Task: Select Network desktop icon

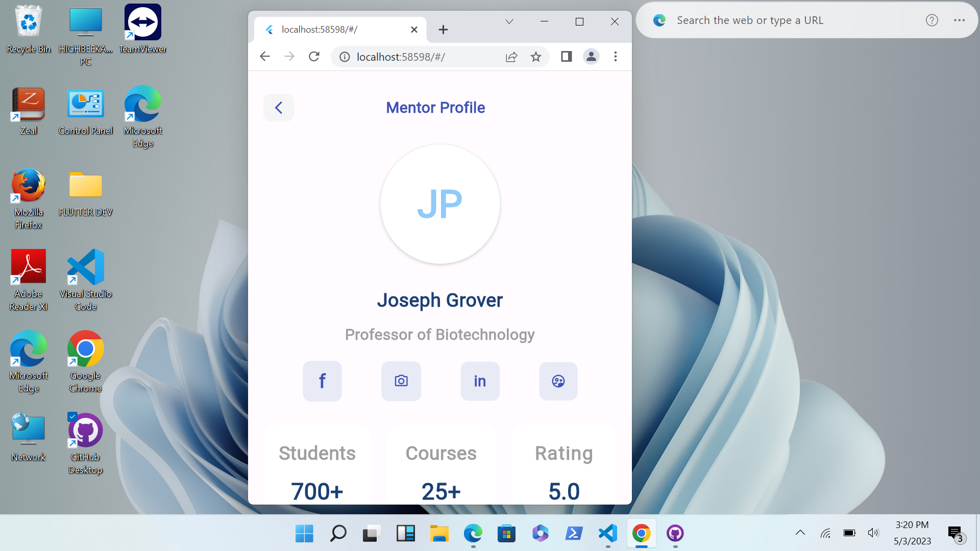Action: [29, 438]
